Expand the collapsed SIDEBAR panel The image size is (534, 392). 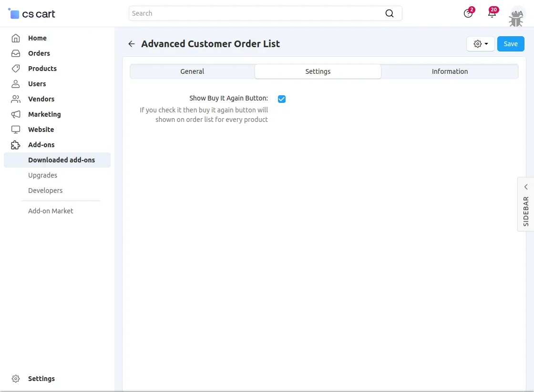point(525,204)
